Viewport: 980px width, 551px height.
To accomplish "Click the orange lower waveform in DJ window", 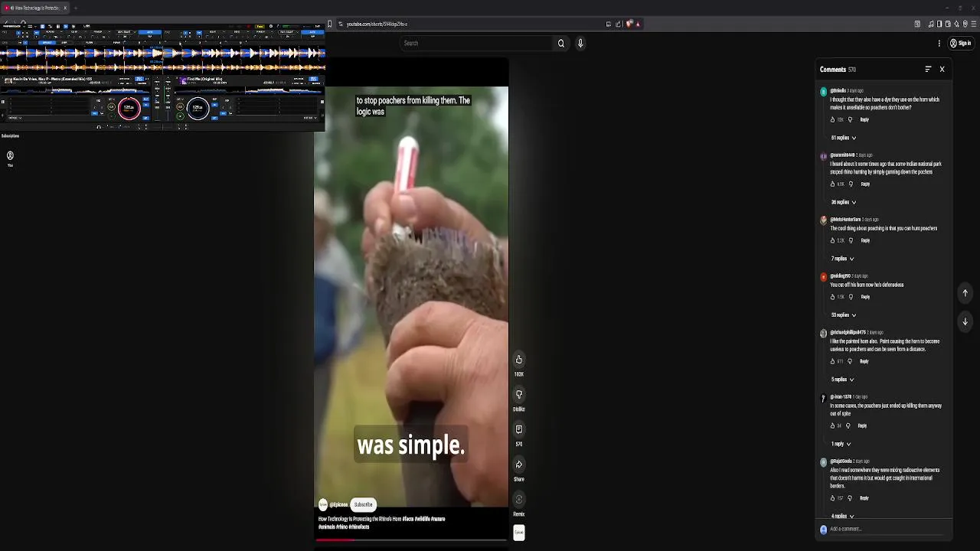I will tap(162, 68).
